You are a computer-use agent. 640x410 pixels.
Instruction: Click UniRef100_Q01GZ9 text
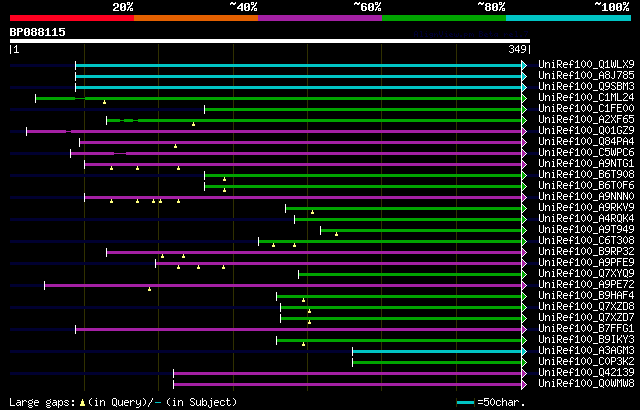coord(586,131)
